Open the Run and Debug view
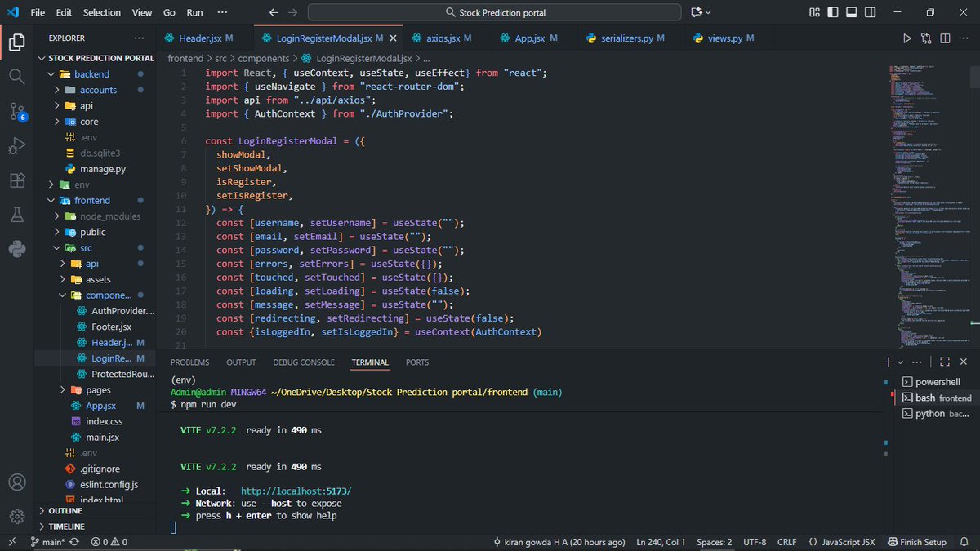This screenshot has width=980, height=551. (16, 145)
